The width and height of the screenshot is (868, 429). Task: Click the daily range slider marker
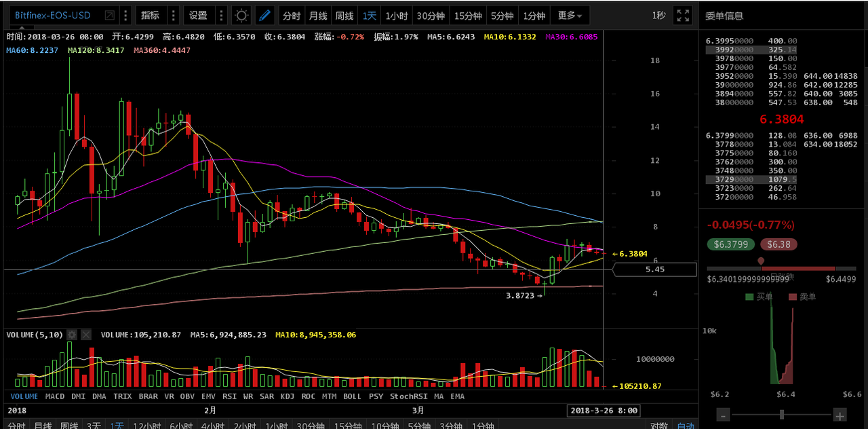[x=761, y=261]
